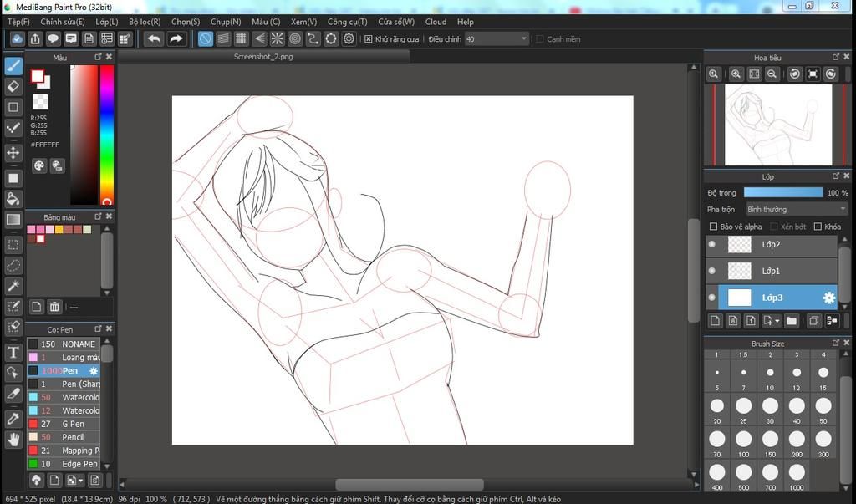The image size is (856, 504).
Task: Adjust the Độ trong opacity slider
Action: click(783, 193)
